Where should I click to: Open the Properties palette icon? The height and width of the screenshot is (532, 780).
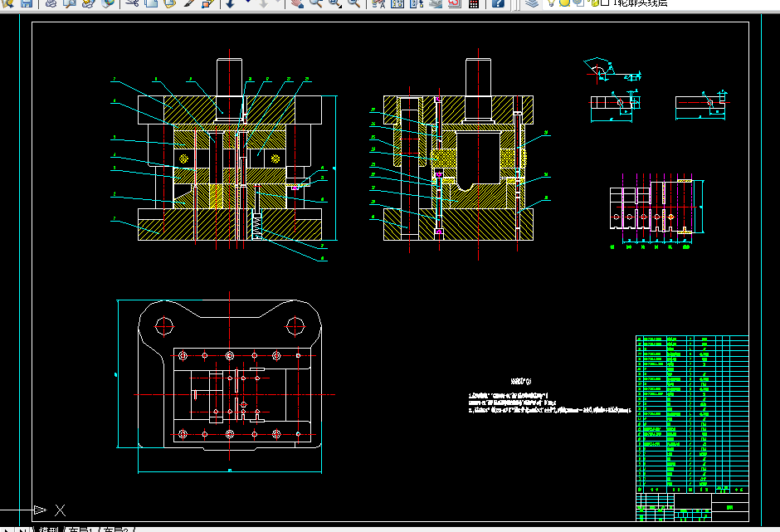pyautogui.click(x=378, y=3)
